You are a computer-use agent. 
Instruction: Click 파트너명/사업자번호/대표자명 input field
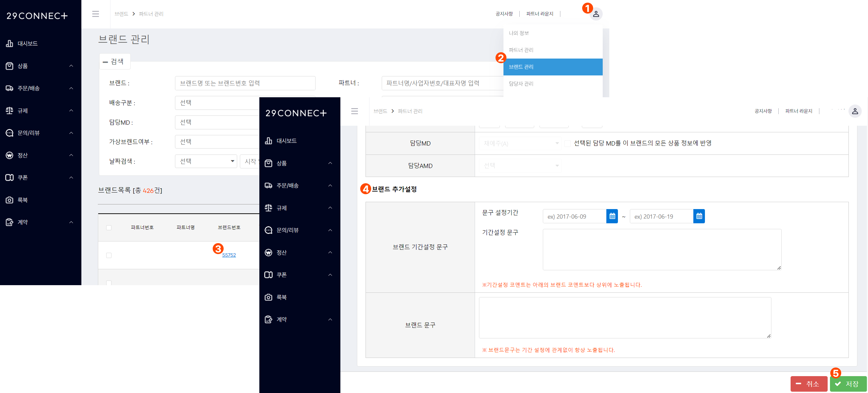coord(442,83)
